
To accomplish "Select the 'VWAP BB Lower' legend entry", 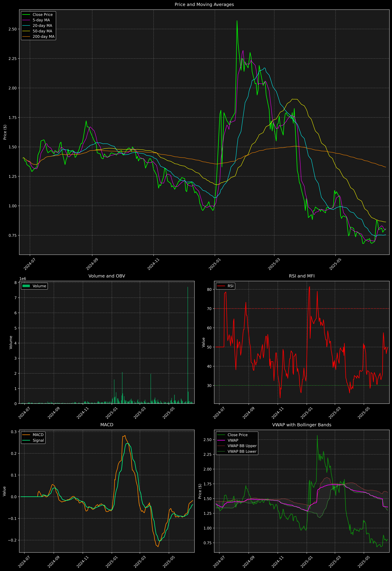I will pos(242,451).
